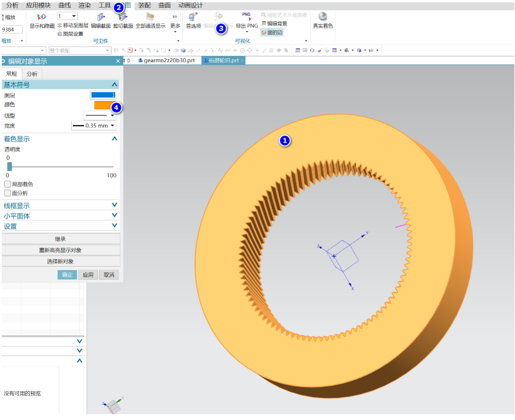
Task: Click the gear icon of 编辑对象显示 dialog
Action: click(4, 61)
